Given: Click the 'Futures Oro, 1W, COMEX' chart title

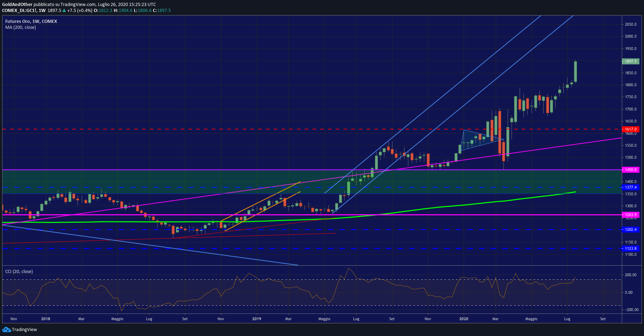Looking at the screenshot, I should tap(31, 21).
